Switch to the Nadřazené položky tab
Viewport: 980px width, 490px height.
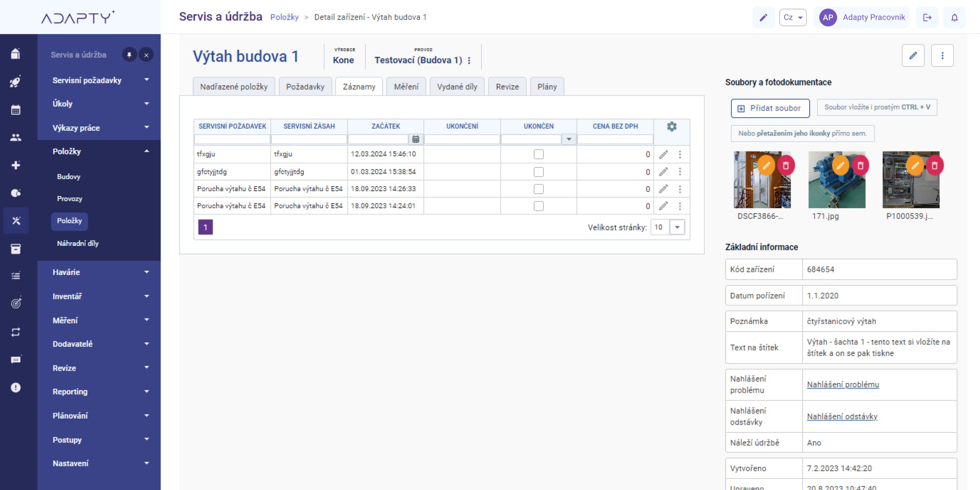(234, 87)
